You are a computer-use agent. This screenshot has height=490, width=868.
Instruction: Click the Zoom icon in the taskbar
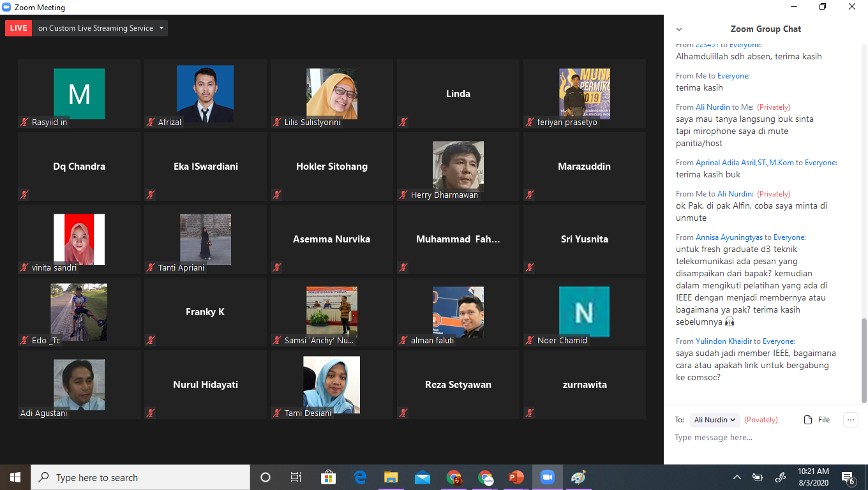[547, 477]
